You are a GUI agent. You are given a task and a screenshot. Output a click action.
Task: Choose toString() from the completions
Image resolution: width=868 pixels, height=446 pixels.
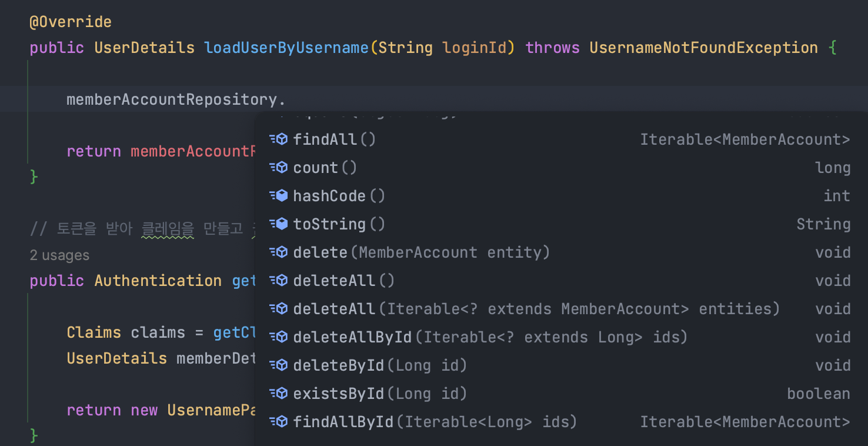[336, 224]
